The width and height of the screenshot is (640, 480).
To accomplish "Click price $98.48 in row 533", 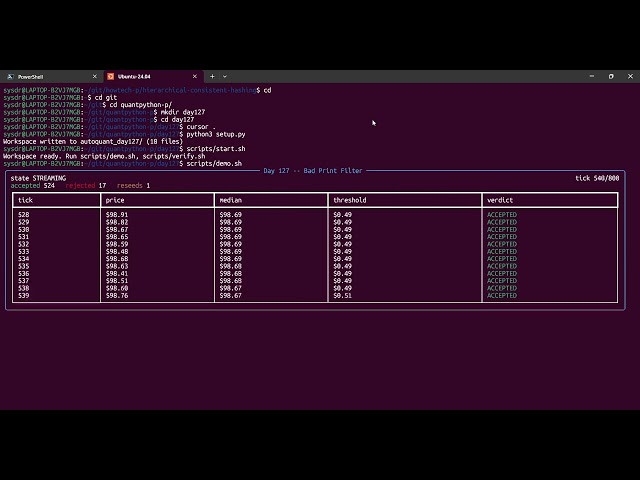I will pyautogui.click(x=117, y=251).
